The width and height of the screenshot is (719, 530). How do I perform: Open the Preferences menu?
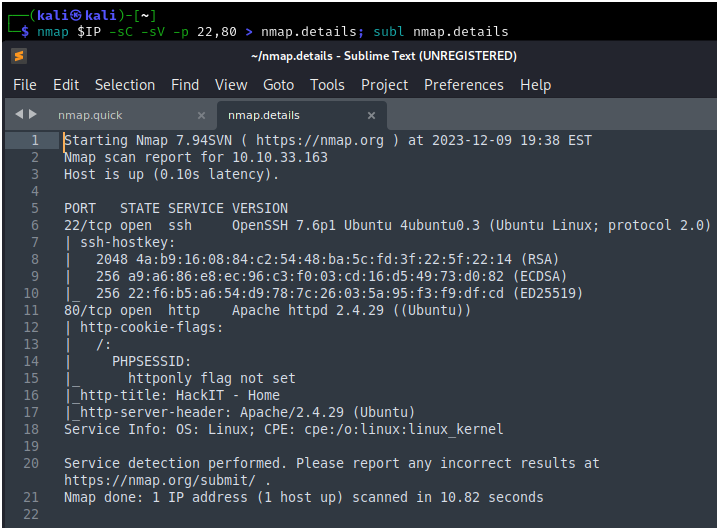click(x=464, y=85)
